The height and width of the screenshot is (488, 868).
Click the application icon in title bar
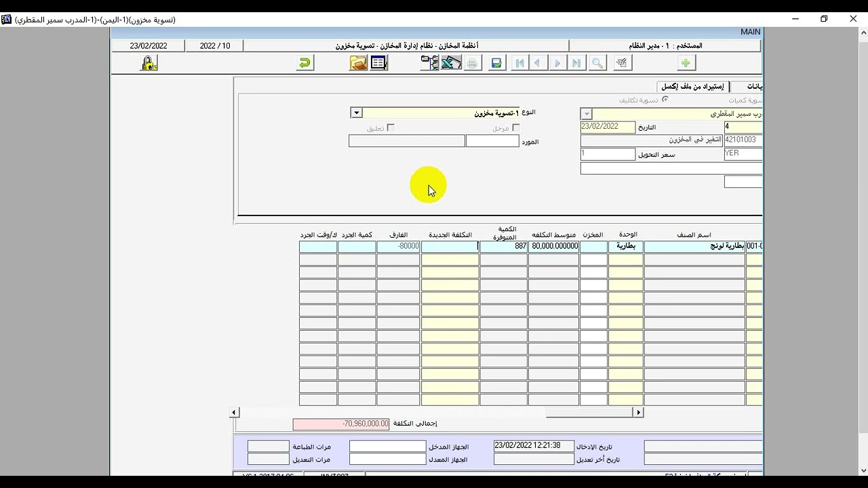pos(6,20)
